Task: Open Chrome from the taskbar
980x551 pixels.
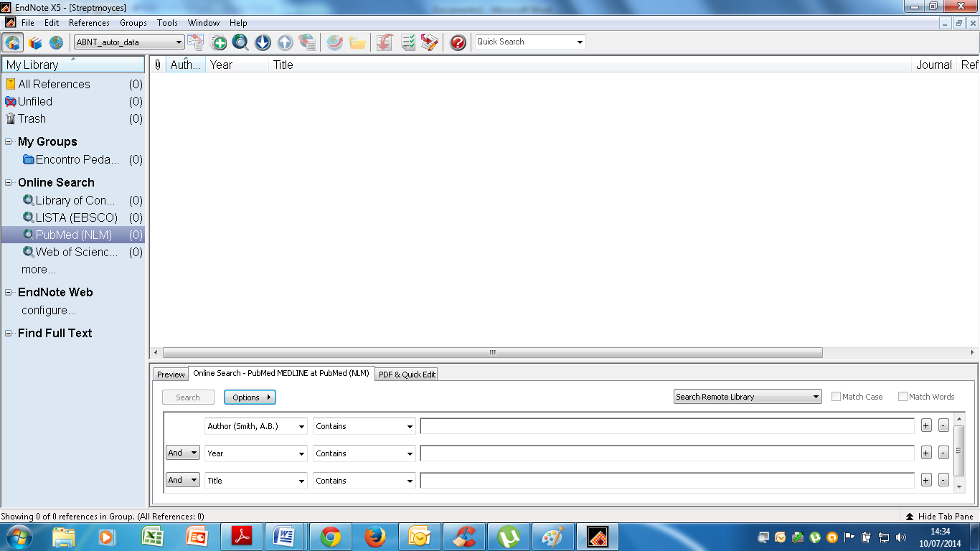Action: coord(331,537)
